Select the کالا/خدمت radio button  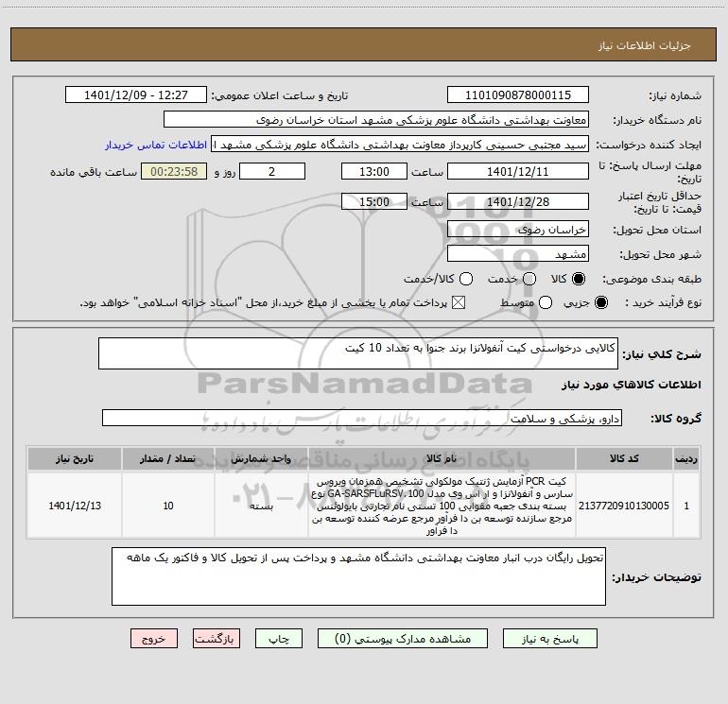tap(466, 279)
